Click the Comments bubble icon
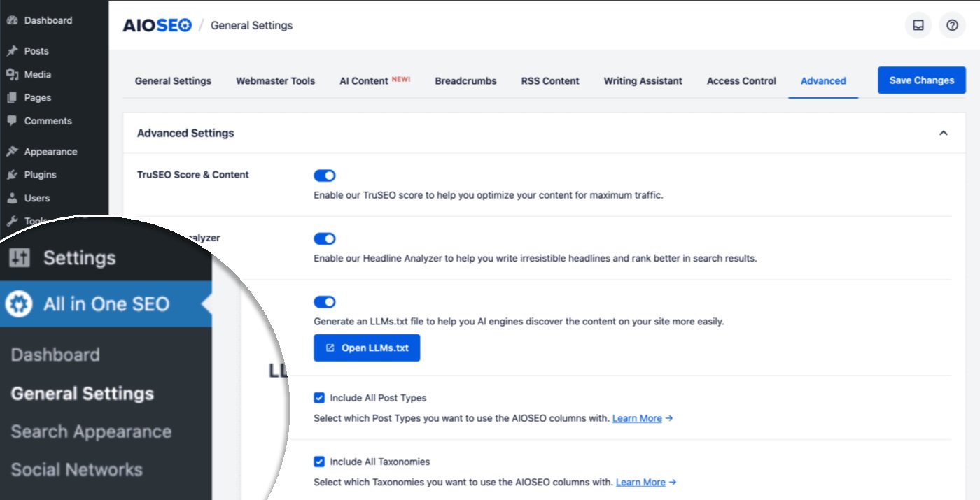Screen dimensions: 980x500 point(12,121)
